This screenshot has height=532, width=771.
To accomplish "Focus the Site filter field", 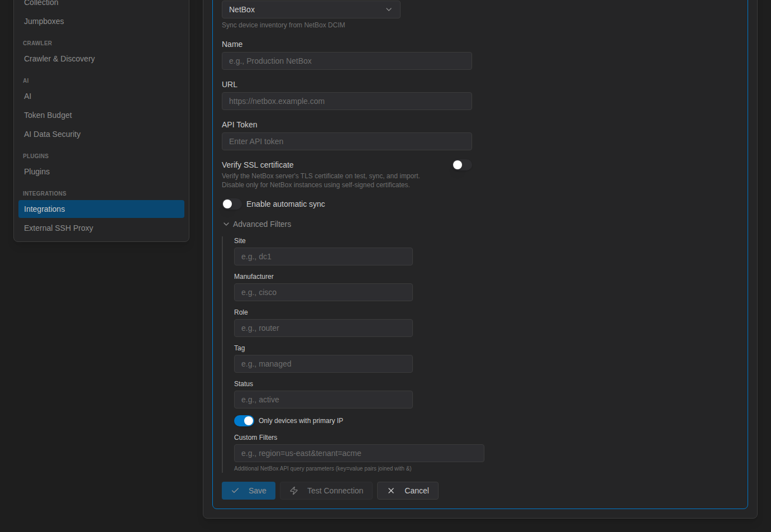I will pyautogui.click(x=323, y=256).
